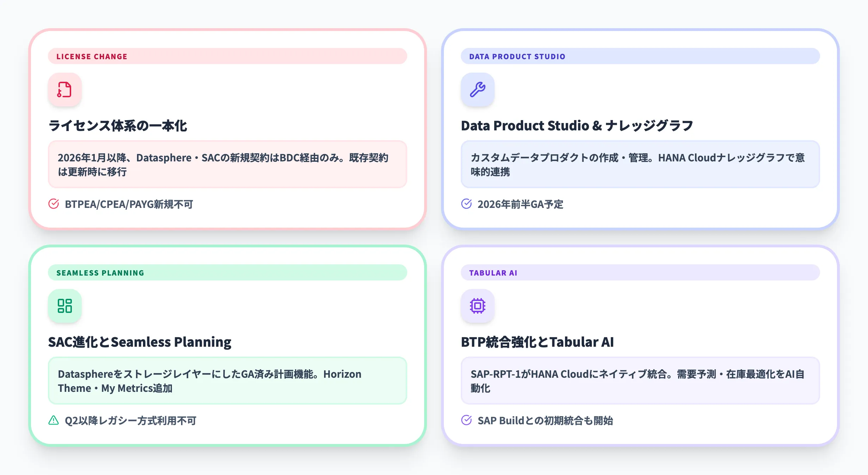Screen dimensions: 868x475
Task: Click the green note mentioning Horizon Theme
Action: pos(228,381)
